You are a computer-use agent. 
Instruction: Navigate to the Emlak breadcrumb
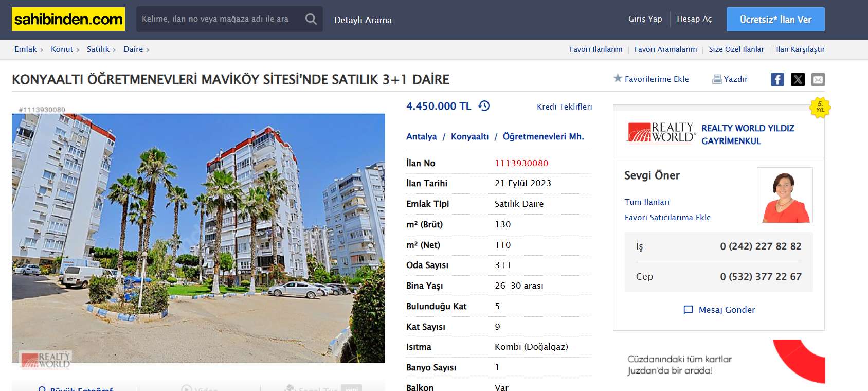pyautogui.click(x=26, y=49)
